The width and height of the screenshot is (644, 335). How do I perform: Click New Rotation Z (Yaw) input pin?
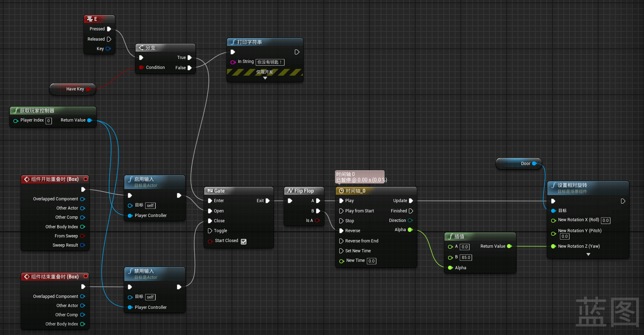coord(554,246)
